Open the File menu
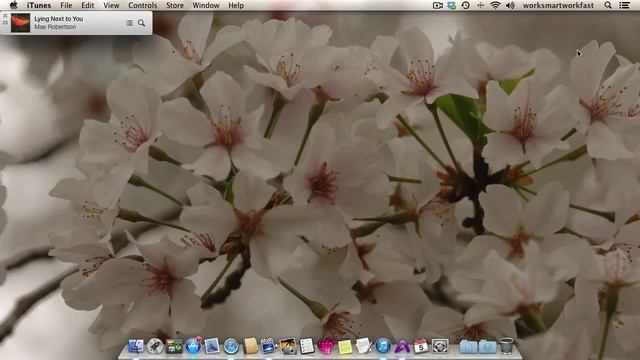Screen dimensions: 640x360 click(66, 5)
